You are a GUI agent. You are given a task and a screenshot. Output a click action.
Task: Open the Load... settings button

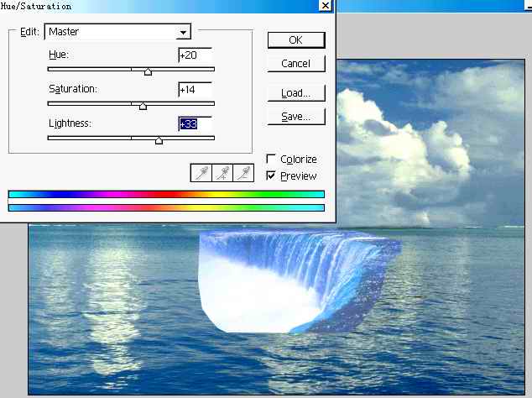click(x=295, y=93)
